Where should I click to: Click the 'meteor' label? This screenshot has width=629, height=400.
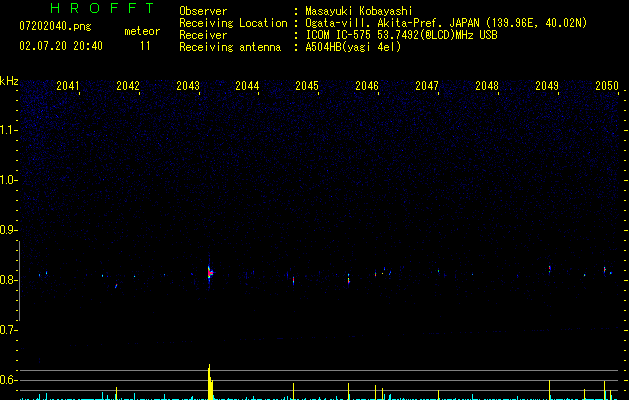tap(142, 31)
